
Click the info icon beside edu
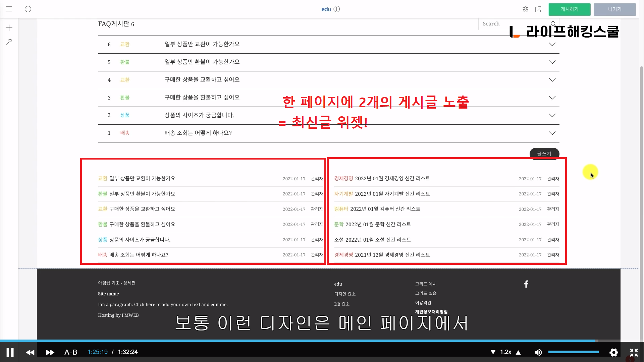[x=337, y=9]
